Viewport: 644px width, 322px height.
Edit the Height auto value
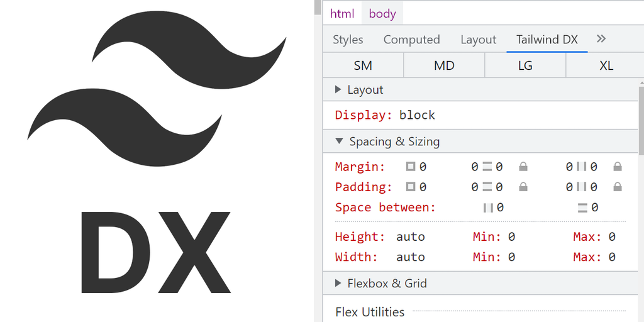click(411, 237)
